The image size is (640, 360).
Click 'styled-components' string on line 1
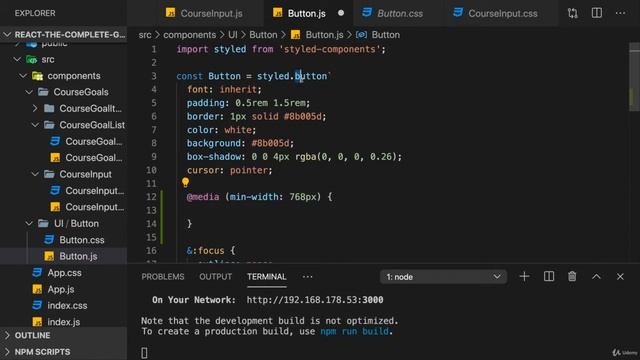(x=329, y=49)
